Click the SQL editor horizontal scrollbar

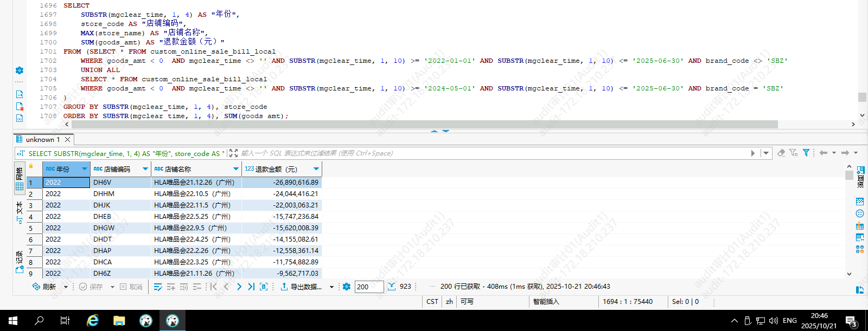[x=423, y=125]
